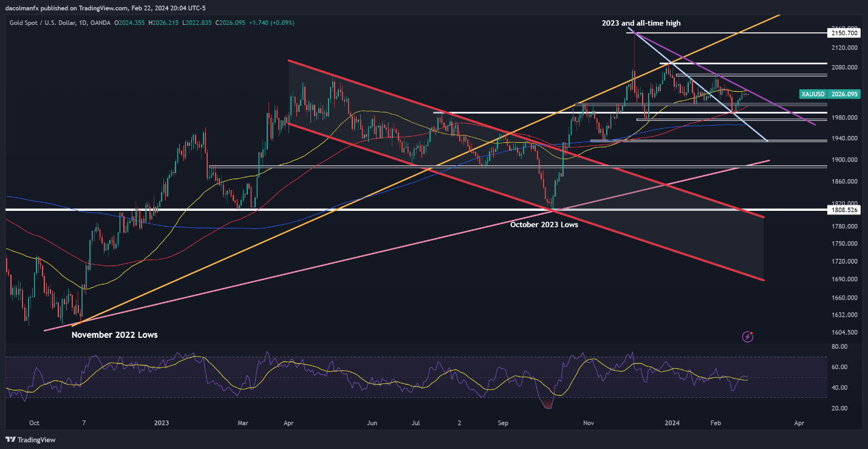Click the 2024 label on time axis
The image size is (868, 449).
click(672, 422)
